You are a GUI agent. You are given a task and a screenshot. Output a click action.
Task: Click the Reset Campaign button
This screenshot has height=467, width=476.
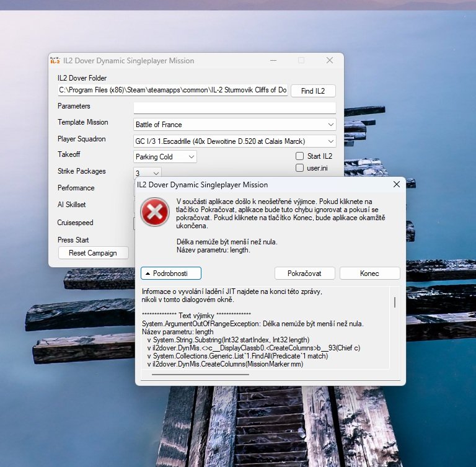tap(93, 253)
